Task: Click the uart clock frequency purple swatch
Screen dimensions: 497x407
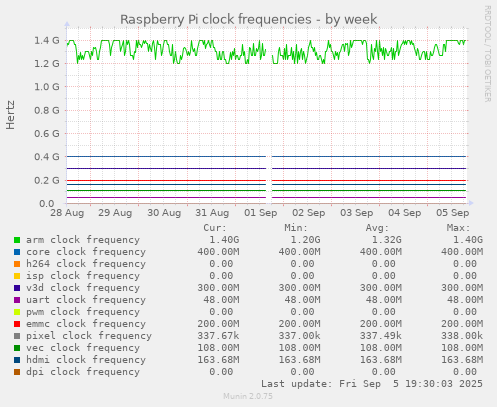Action: tap(17, 300)
